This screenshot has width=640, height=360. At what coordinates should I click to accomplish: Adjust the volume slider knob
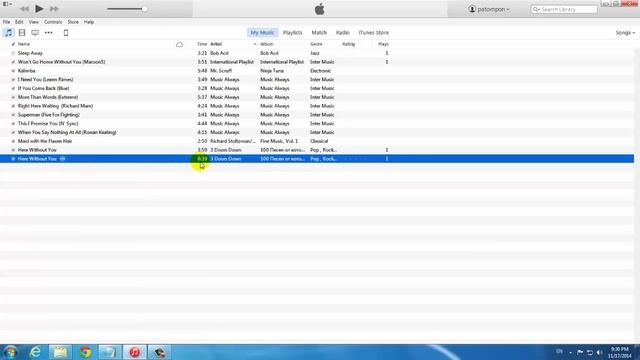[144, 9]
